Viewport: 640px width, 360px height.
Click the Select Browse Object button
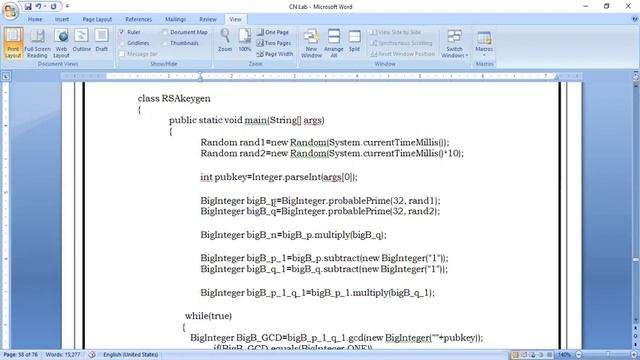(636, 336)
